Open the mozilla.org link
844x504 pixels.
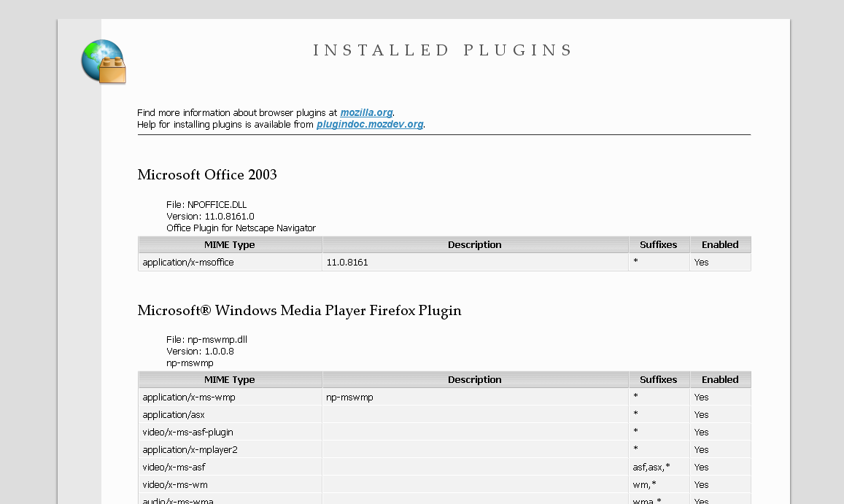(x=366, y=112)
